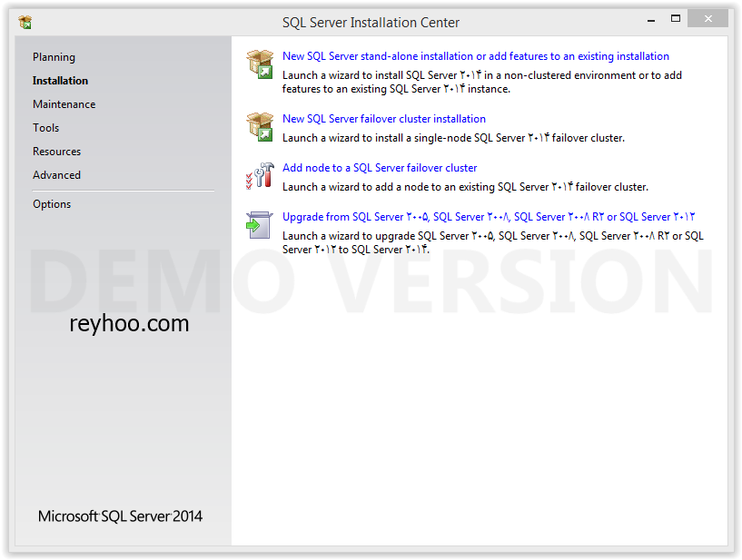The image size is (742, 560).
Task: Click the SQL Server title bar icon
Action: [x=25, y=22]
